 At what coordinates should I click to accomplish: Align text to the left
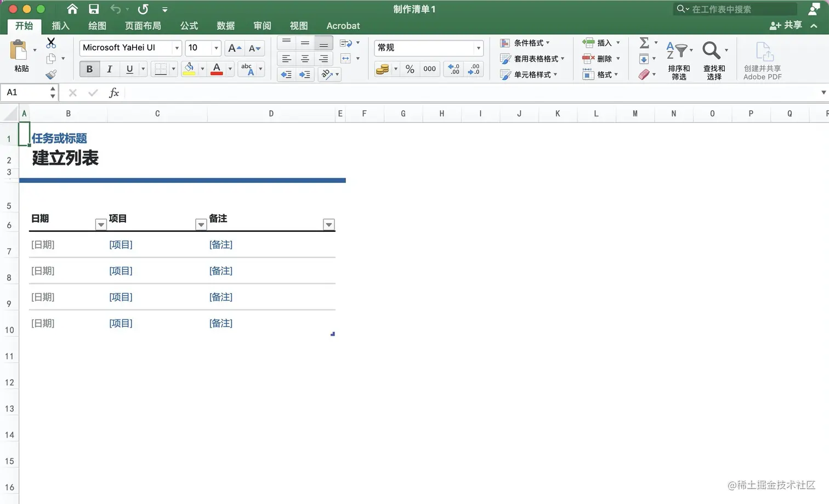coord(286,59)
